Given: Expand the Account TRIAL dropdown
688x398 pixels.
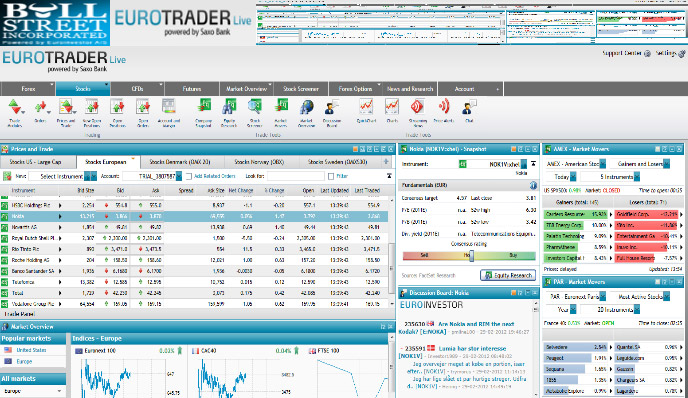Looking at the screenshot, I should tap(179, 176).
